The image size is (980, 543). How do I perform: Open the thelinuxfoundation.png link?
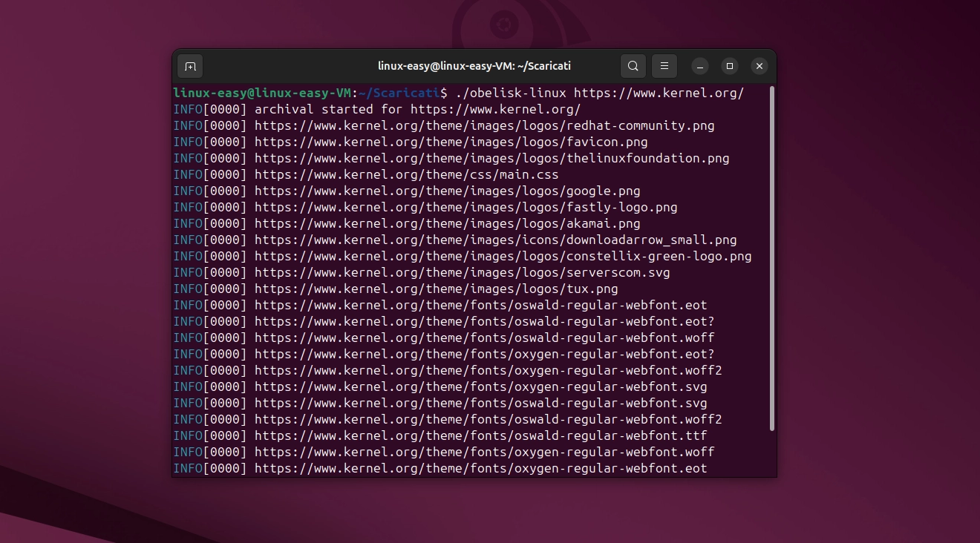(x=492, y=158)
